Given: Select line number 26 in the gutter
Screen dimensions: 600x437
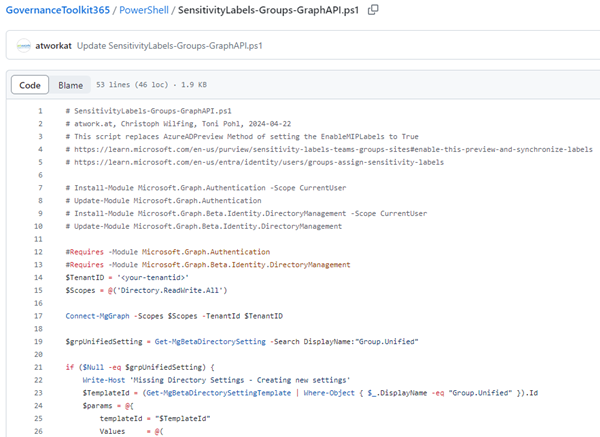Looking at the screenshot, I should point(38,431).
